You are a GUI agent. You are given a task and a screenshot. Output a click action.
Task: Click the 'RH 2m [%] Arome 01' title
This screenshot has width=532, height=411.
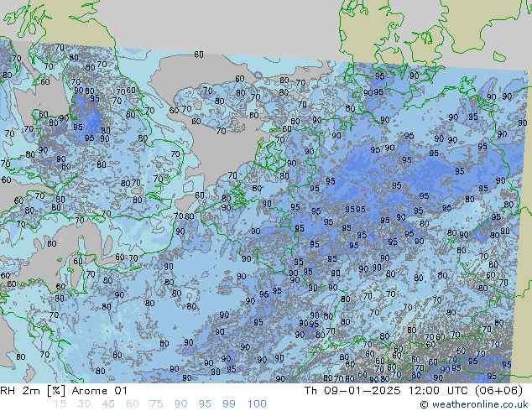[64, 391]
